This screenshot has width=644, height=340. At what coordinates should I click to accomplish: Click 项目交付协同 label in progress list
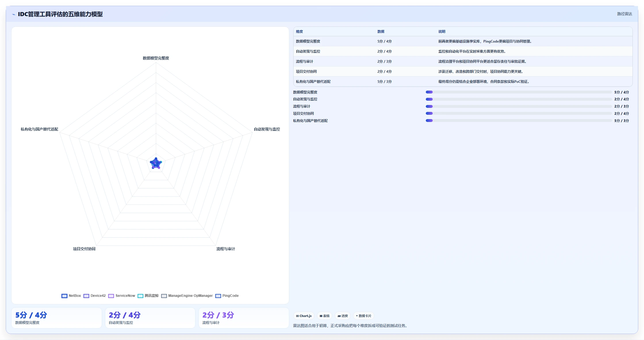coord(303,114)
